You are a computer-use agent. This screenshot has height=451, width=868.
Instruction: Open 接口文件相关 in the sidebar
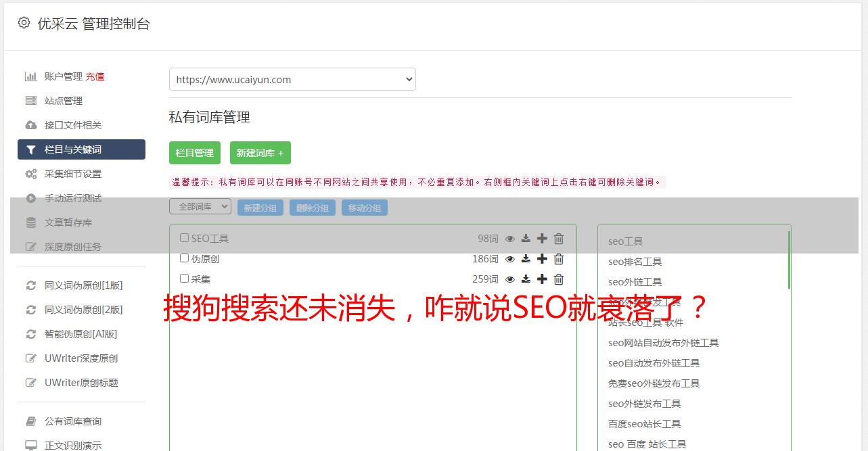tap(73, 125)
